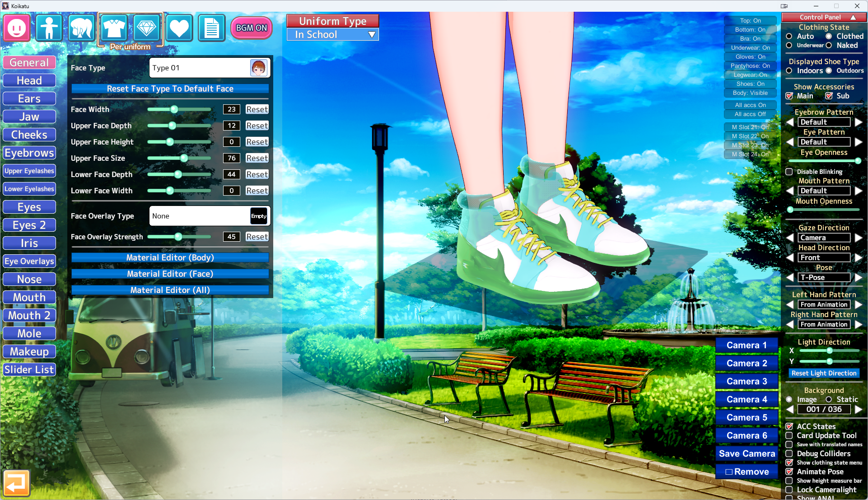Switch to the Nose tab

click(x=29, y=279)
